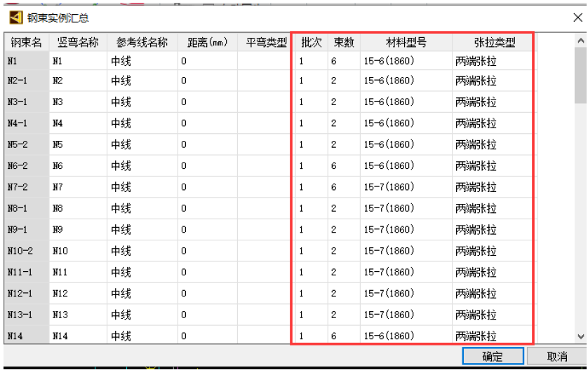Click the 束数 column header
The height and width of the screenshot is (370, 588).
pos(344,42)
